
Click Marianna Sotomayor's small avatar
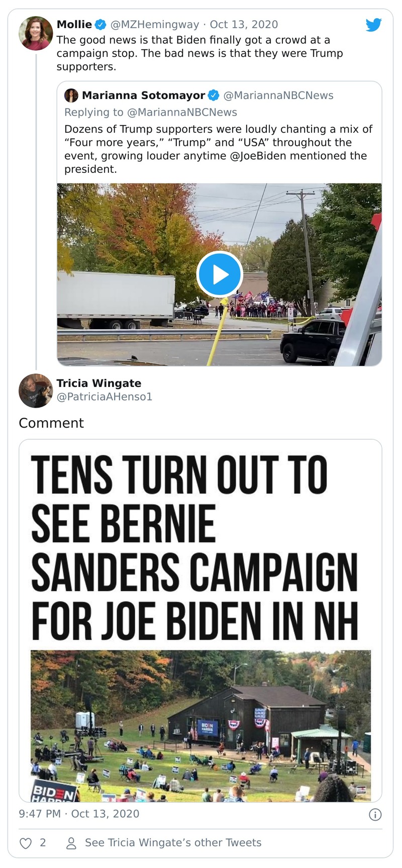pos(71,95)
